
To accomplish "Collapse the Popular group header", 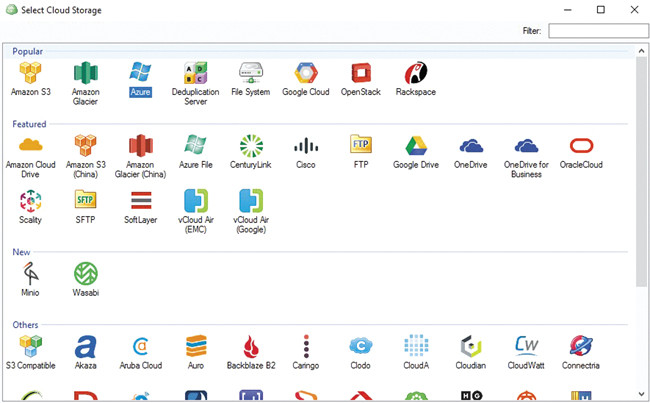I will coord(28,51).
